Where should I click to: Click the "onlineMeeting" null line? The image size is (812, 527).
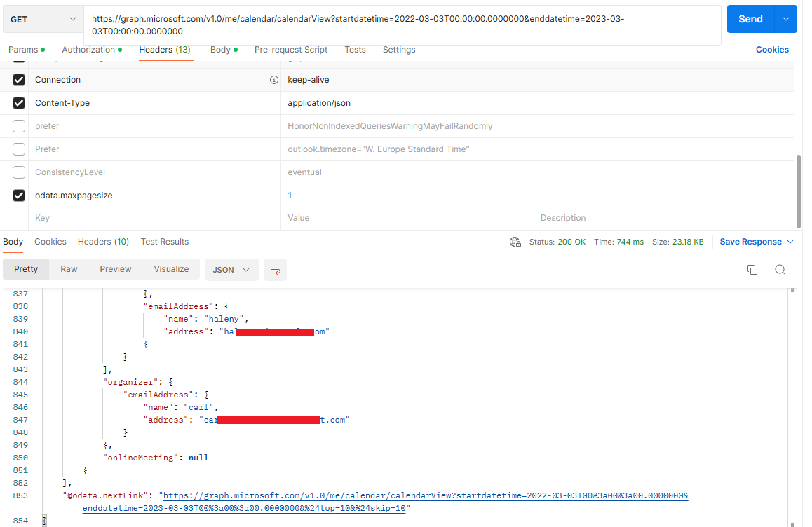tap(156, 458)
